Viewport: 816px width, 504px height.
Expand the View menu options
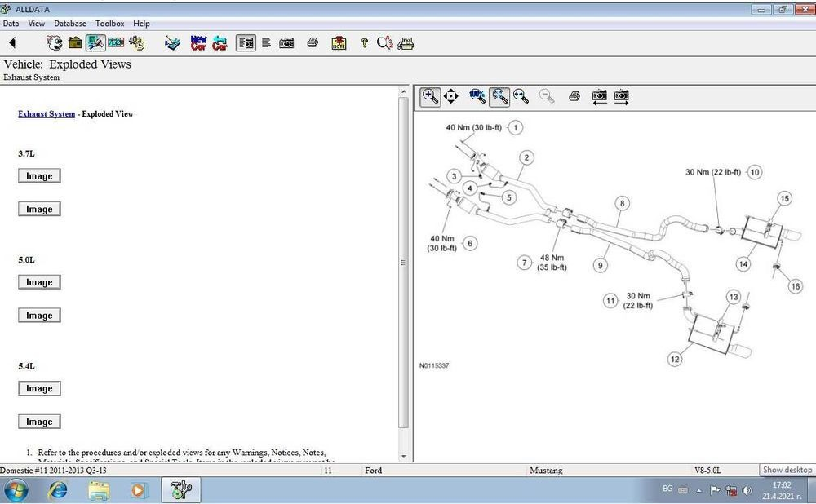[37, 24]
